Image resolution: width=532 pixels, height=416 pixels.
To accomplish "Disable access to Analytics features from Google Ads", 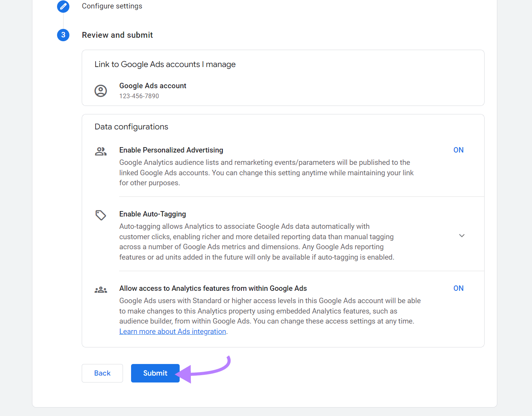I will [458, 288].
